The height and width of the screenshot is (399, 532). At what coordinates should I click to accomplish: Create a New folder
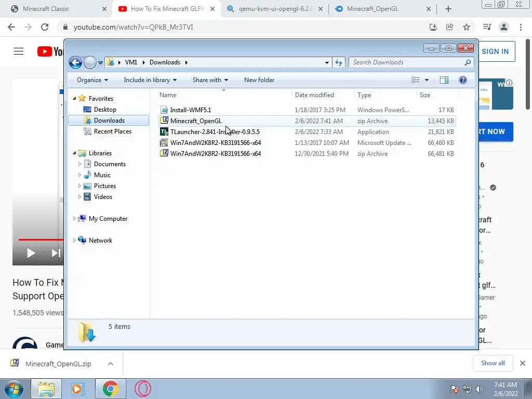[259, 80]
